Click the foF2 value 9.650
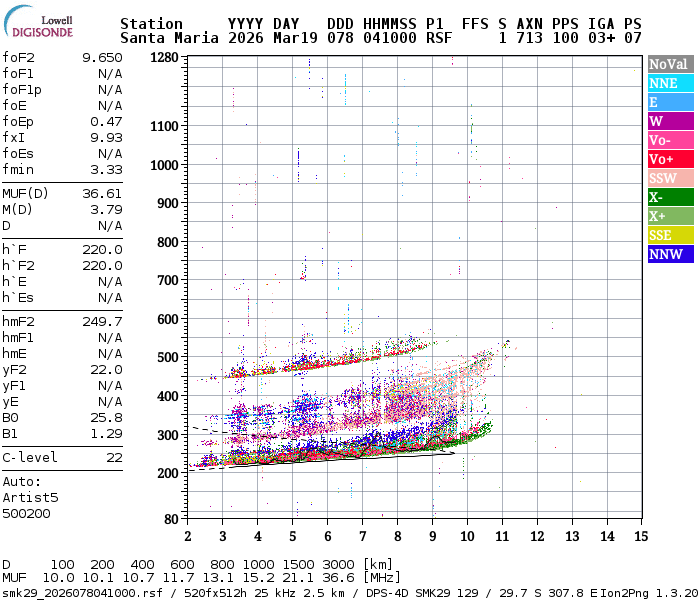 point(102,58)
